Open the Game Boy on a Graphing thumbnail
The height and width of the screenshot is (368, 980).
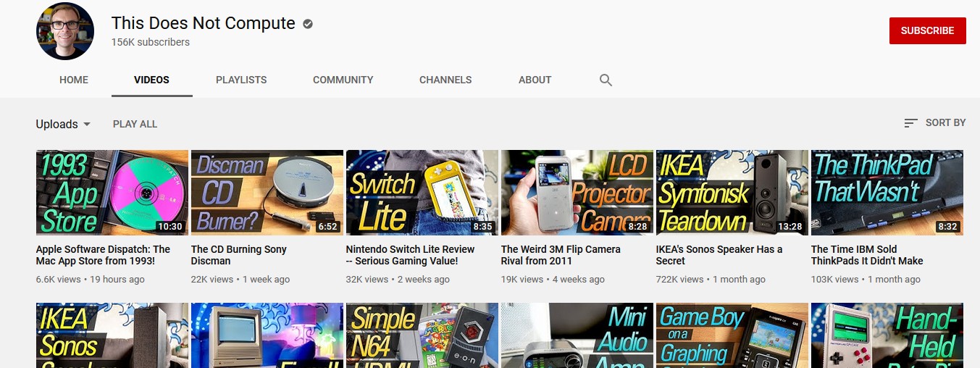pos(732,335)
